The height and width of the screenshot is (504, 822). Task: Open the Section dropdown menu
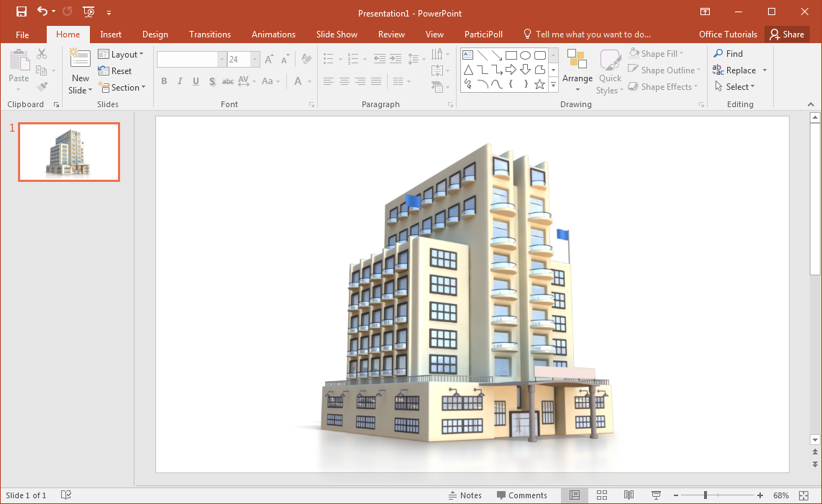122,88
